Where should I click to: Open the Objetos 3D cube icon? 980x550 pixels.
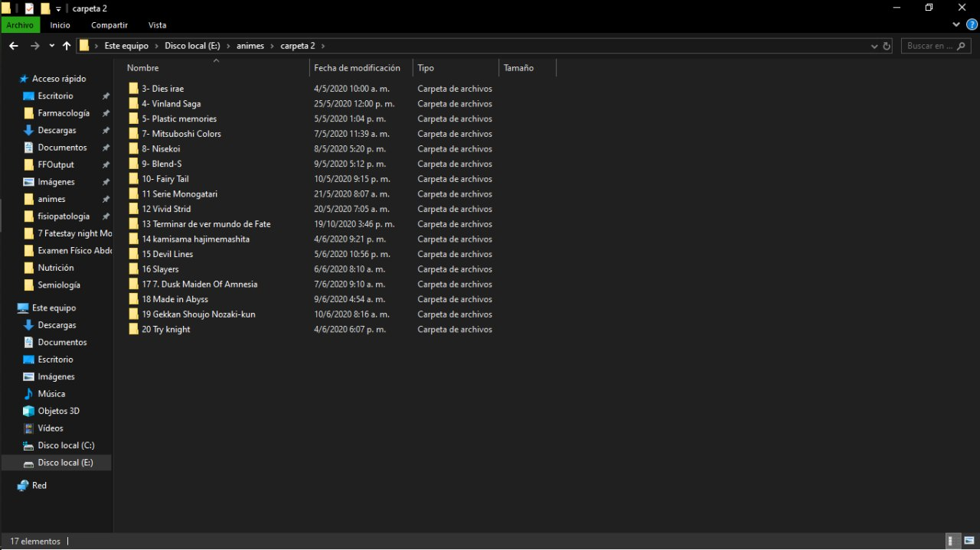[x=29, y=411]
